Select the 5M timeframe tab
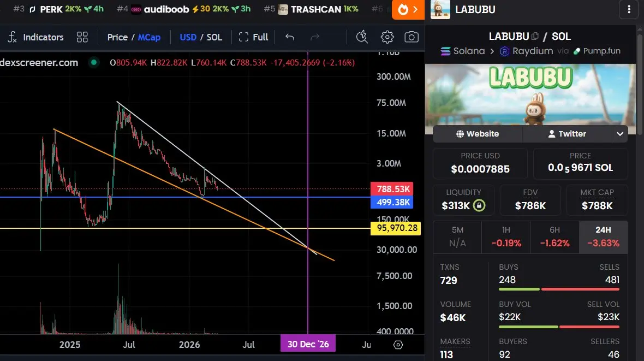This screenshot has width=644, height=361. click(457, 237)
